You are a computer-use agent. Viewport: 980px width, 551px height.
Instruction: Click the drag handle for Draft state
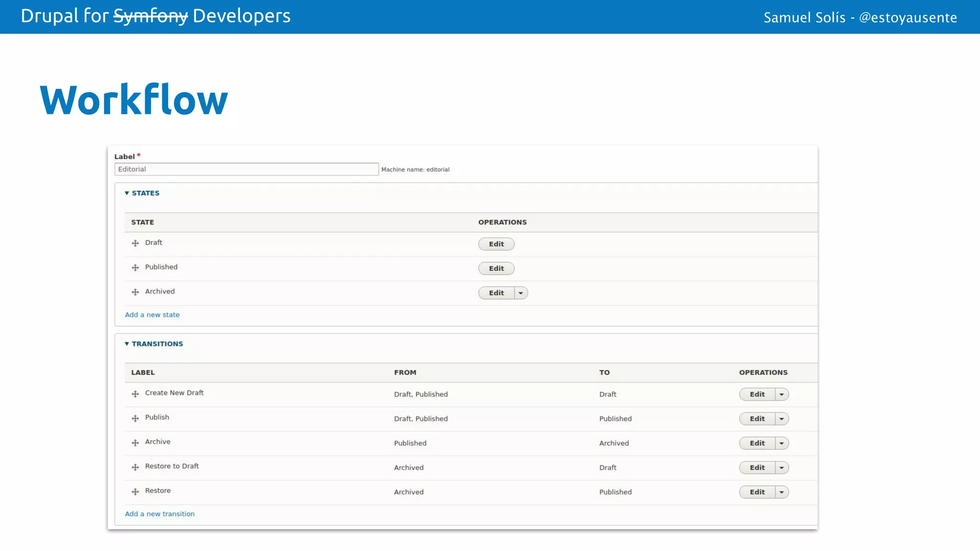(135, 243)
